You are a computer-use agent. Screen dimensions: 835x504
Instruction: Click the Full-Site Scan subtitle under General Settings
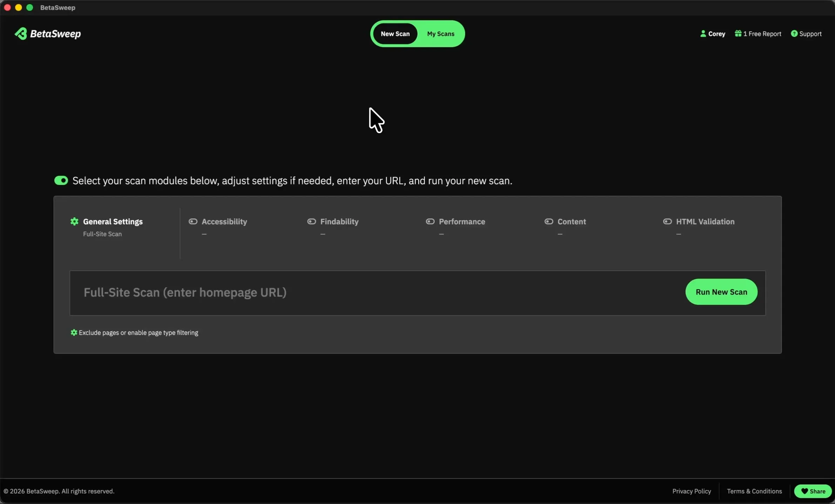(102, 234)
